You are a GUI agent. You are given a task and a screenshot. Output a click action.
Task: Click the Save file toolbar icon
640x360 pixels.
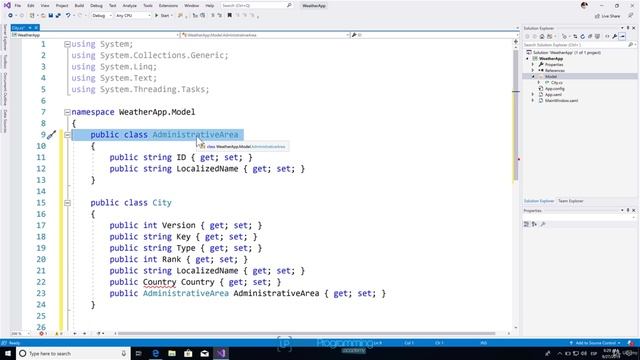(51, 16)
